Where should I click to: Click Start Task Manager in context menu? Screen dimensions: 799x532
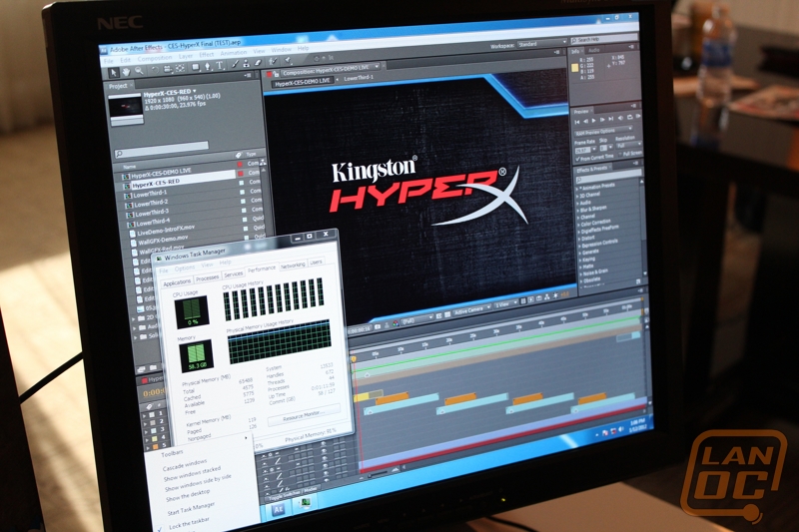(x=191, y=509)
